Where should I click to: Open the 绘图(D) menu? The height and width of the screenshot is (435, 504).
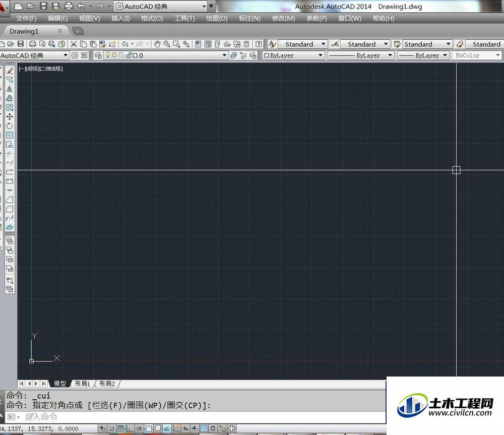[x=217, y=18]
